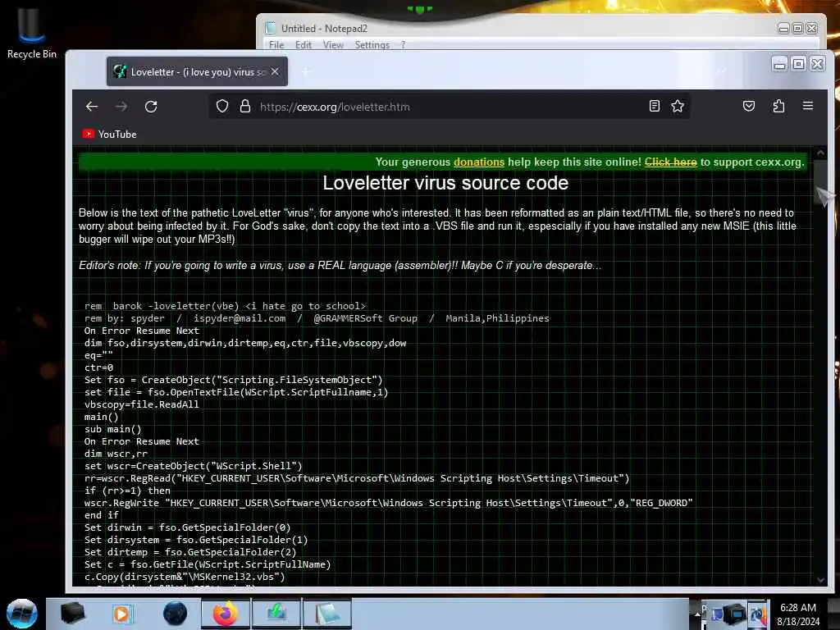Click the "Set dirtemp = fso.GetSpecialFolder(2)" line
This screenshot has height=630, width=840.
(x=190, y=552)
